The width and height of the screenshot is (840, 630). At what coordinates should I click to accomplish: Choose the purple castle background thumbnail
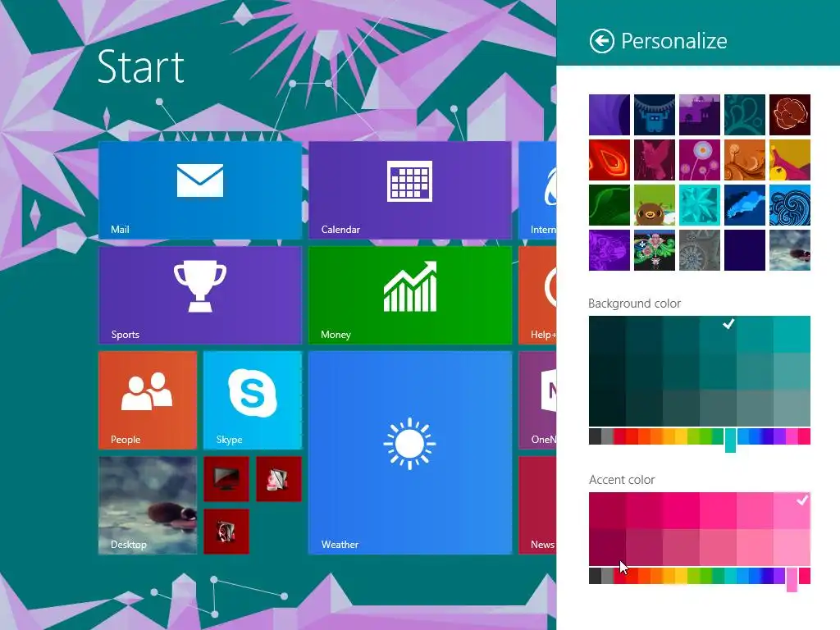point(700,115)
